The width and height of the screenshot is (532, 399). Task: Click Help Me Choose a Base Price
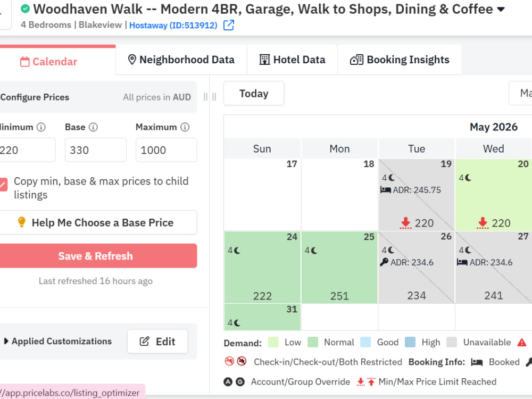pos(98,222)
